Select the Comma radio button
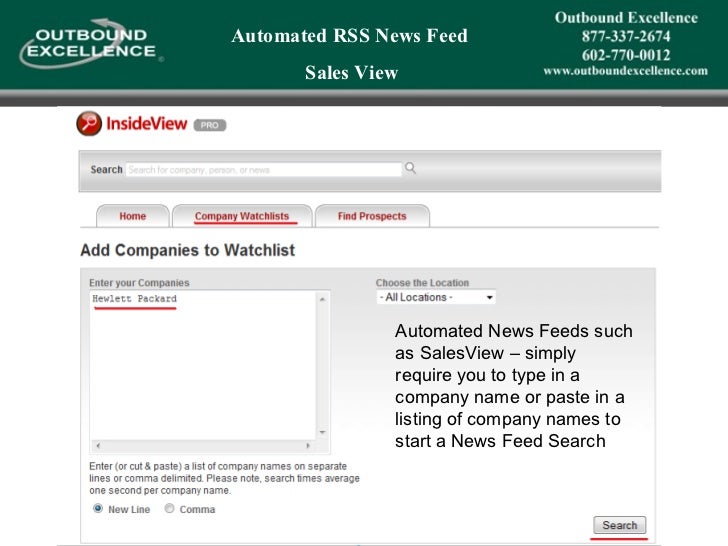728x546 pixels. point(169,508)
